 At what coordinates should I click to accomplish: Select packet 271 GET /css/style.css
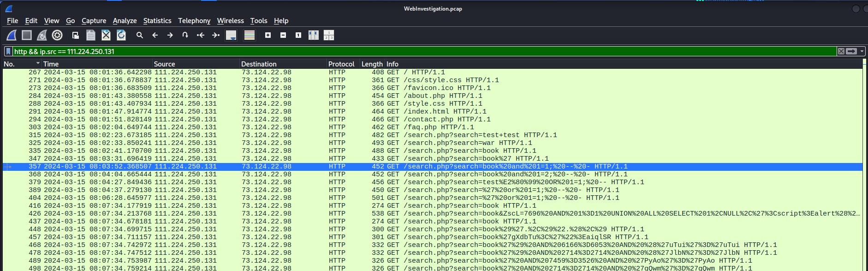(x=433, y=80)
